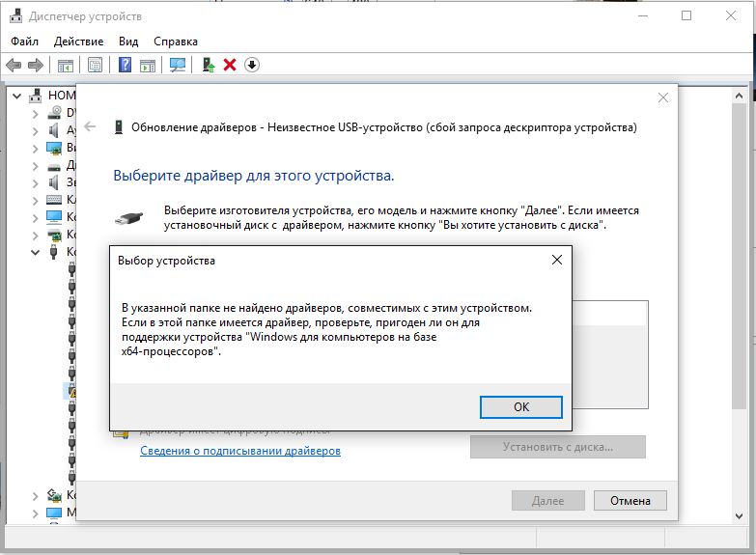Collapse the expanded USB controllers category
Image resolution: width=756 pixels, height=555 pixels.
(x=35, y=252)
